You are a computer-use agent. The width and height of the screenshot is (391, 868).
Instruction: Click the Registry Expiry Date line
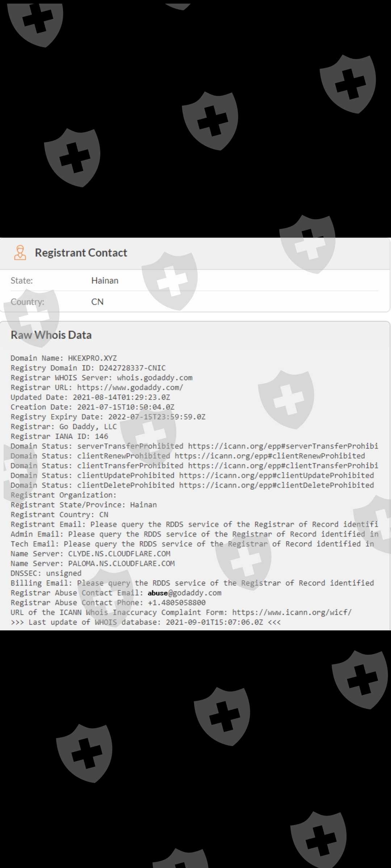[x=108, y=417]
